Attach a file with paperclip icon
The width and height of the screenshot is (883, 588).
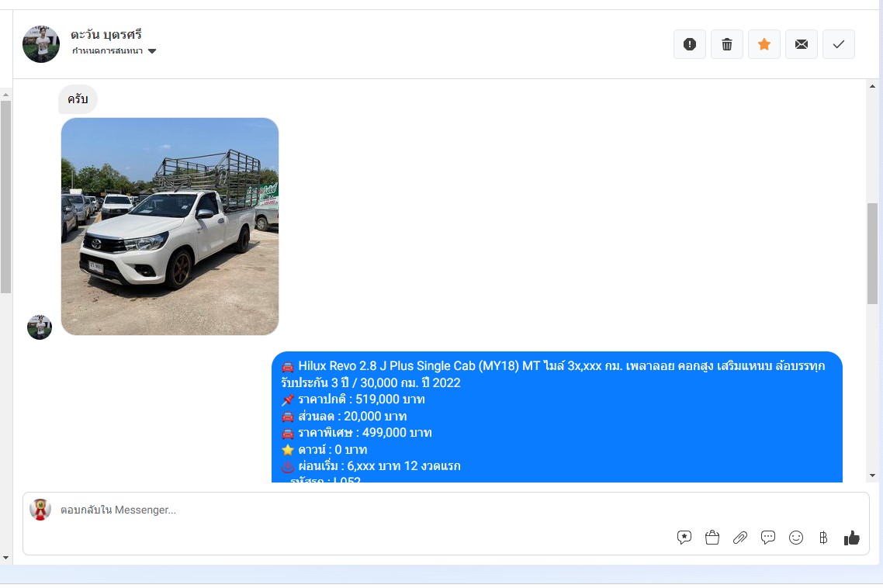(740, 538)
